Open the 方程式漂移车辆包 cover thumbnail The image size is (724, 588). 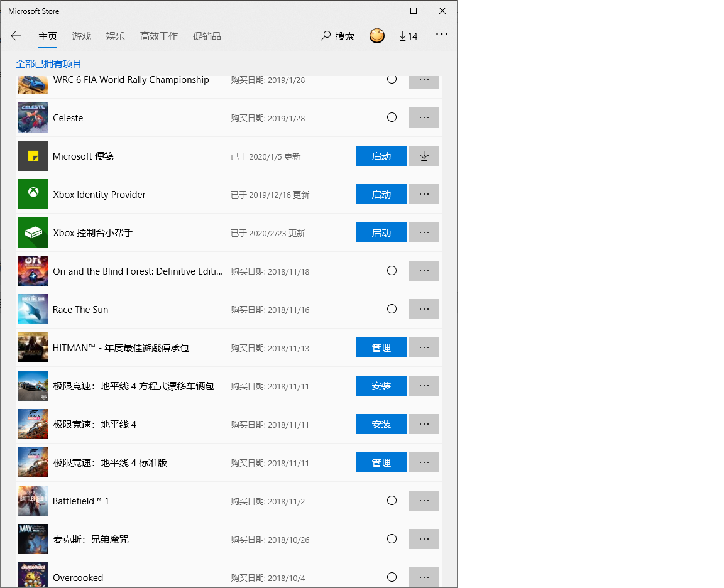point(33,386)
